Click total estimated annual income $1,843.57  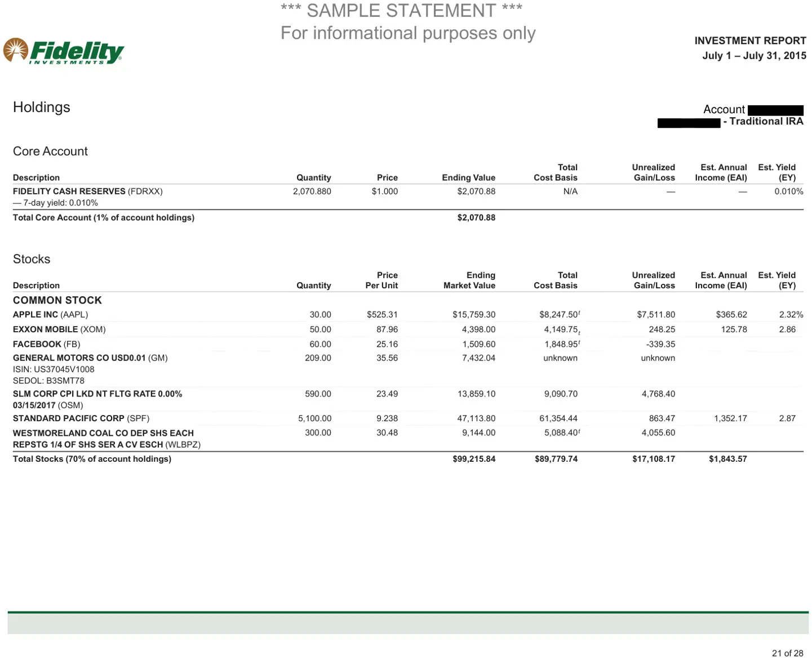click(728, 459)
